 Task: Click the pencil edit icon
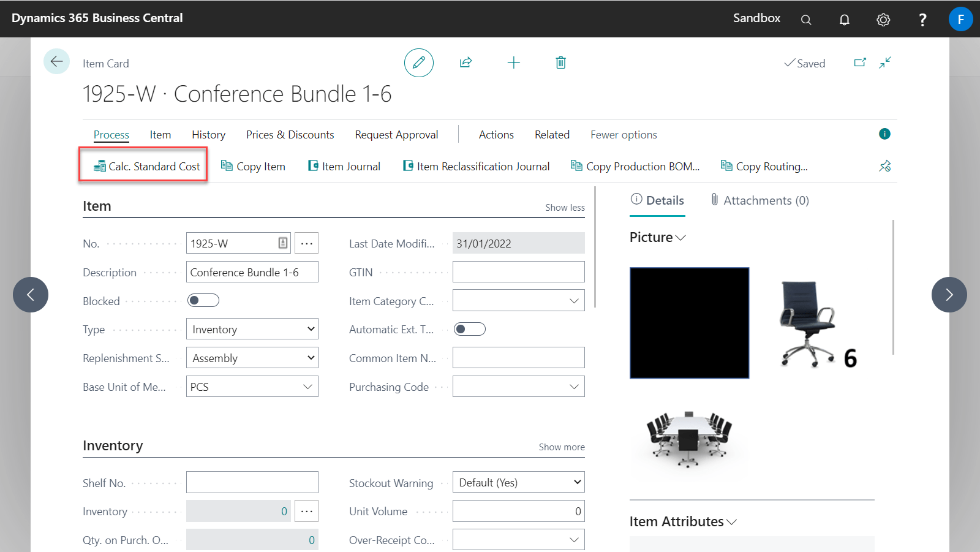(x=419, y=62)
